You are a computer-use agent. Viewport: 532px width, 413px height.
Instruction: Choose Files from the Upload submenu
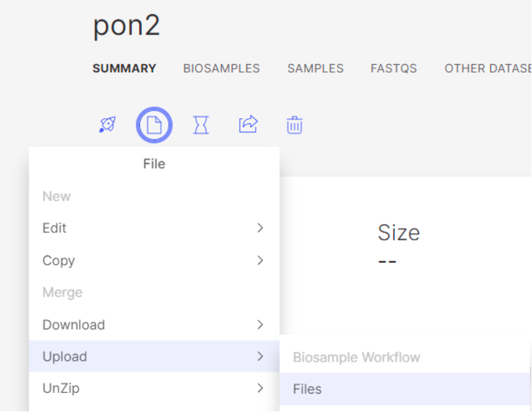(405, 389)
